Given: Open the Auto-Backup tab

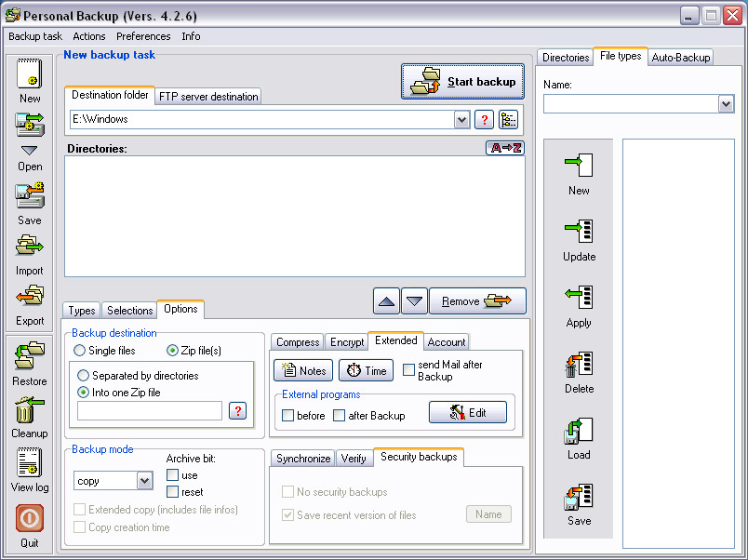Looking at the screenshot, I should pos(681,58).
